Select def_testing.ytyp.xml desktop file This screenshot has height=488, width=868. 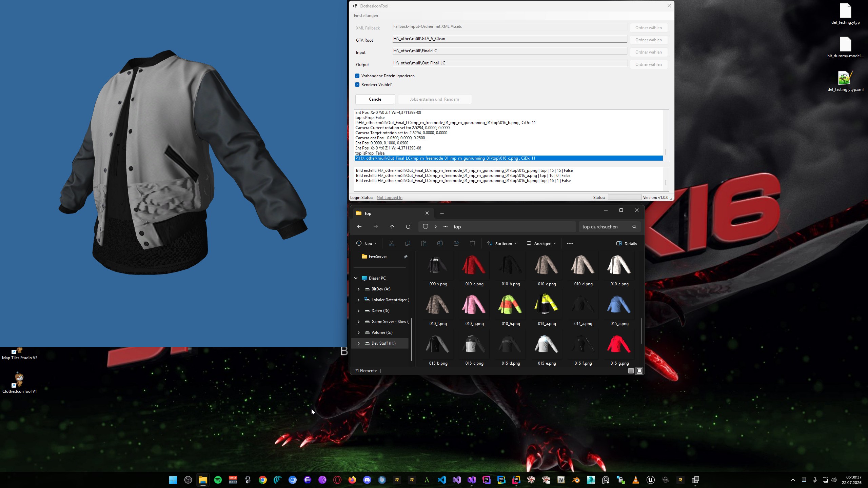pos(845,81)
